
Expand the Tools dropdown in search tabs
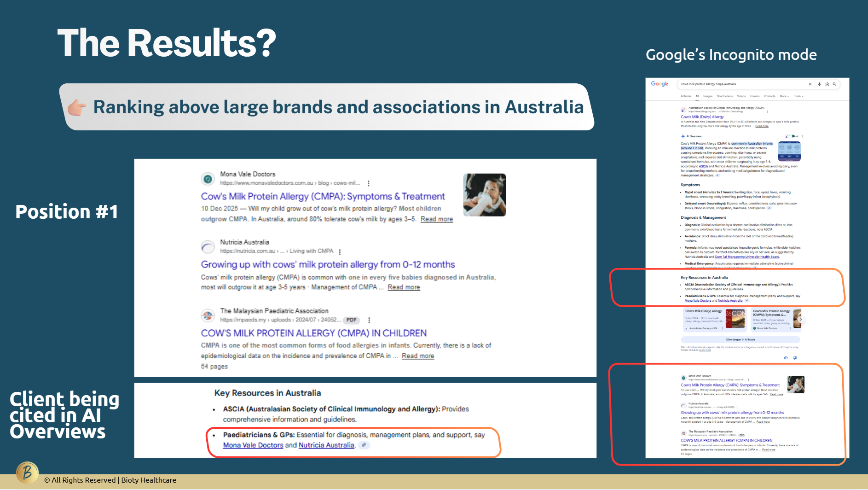[799, 96]
